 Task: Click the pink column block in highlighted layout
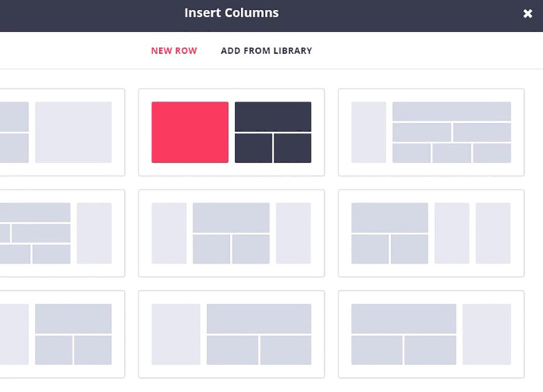point(189,132)
